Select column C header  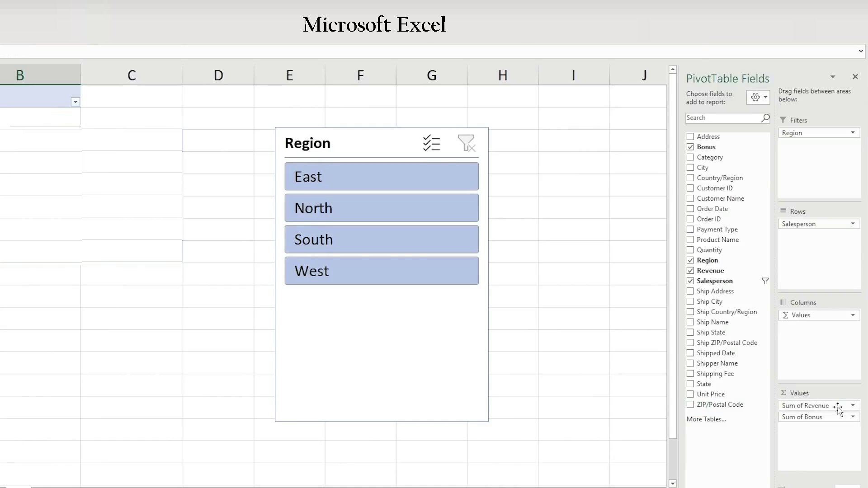point(132,75)
